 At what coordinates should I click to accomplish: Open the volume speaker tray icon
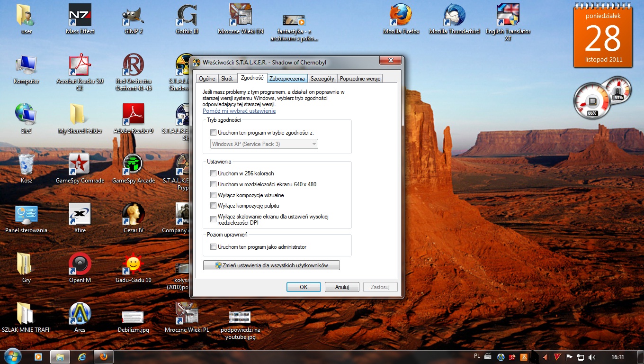tap(591, 357)
